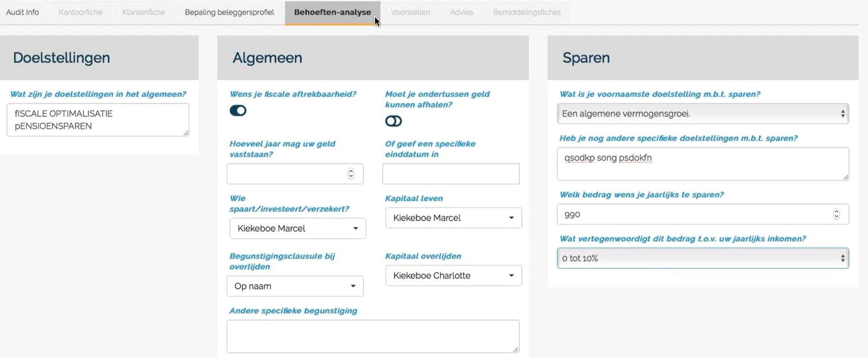Open the Advies tab
This screenshot has height=358, width=868.
461,12
